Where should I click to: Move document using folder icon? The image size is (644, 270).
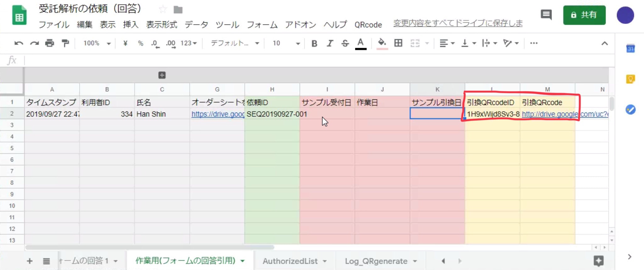coord(178,10)
